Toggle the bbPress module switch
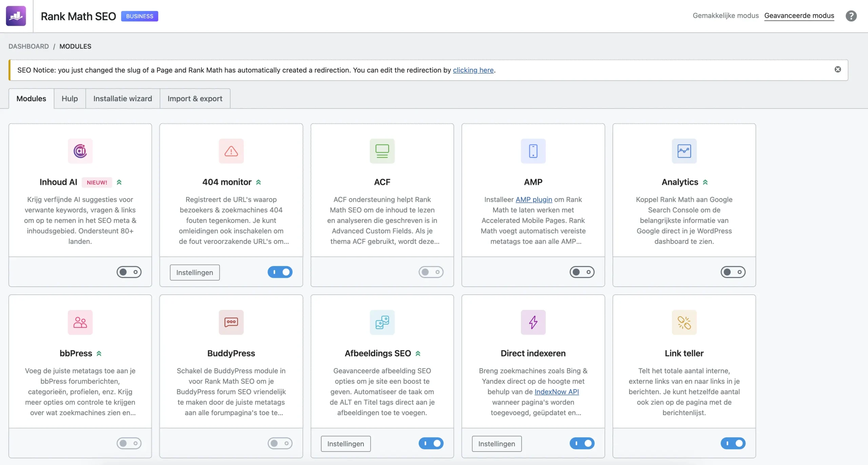Screen dimensions: 868x465 click(129, 443)
